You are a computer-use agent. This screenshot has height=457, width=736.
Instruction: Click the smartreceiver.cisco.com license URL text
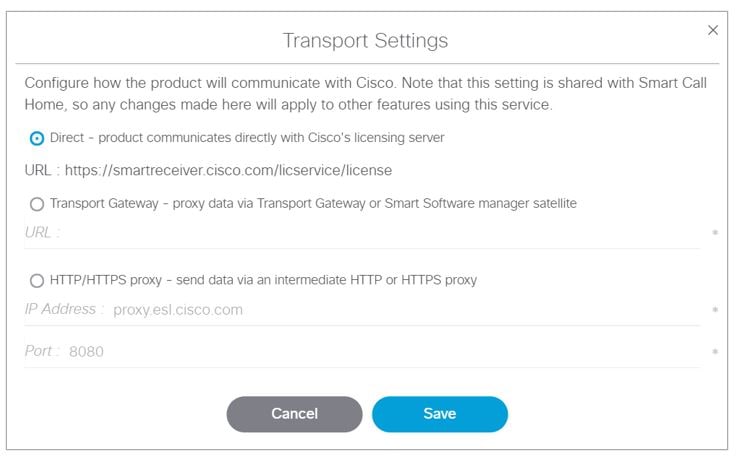tap(228, 170)
